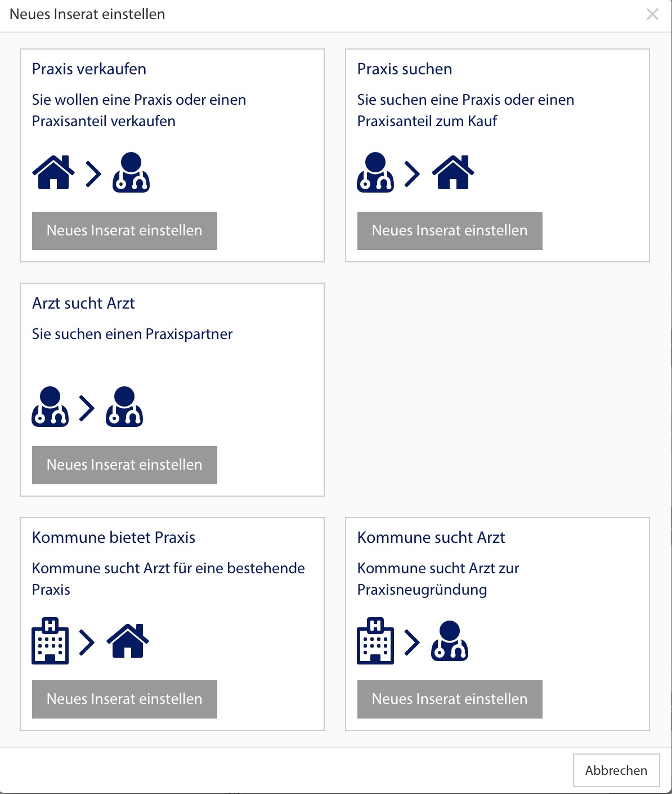Click doctor icon in Praxis verkaufen card
Viewport: 672px width, 794px height.
[131, 173]
